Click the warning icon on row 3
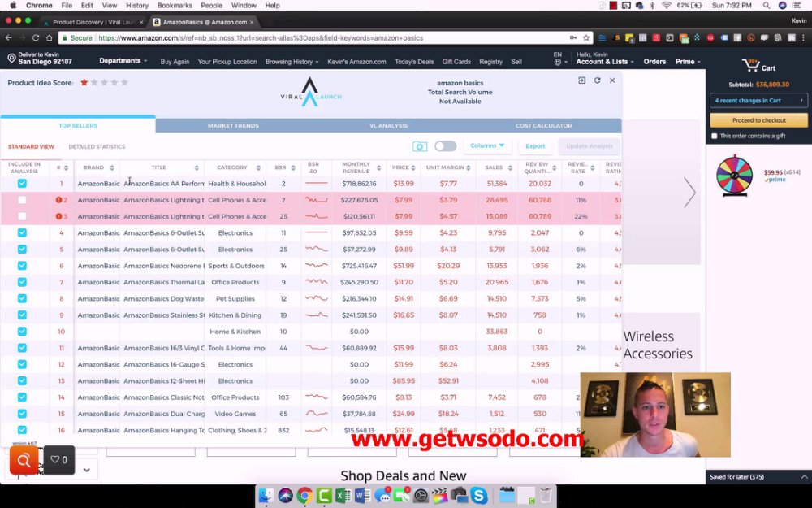This screenshot has height=508, width=812. point(58,216)
